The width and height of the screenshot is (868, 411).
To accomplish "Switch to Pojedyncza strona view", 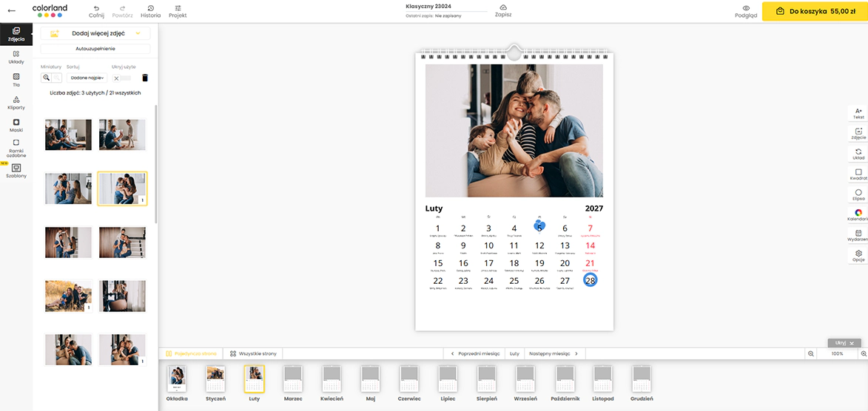I will coord(190,353).
